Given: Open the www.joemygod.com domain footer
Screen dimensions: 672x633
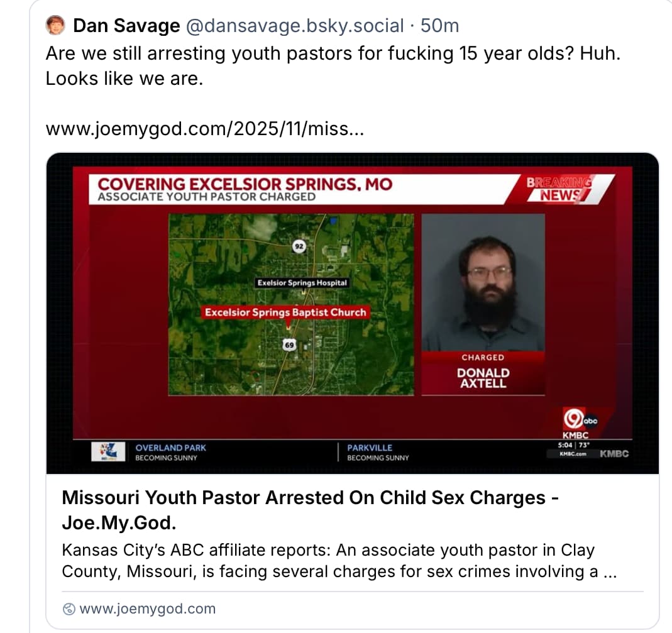Looking at the screenshot, I should (x=148, y=608).
